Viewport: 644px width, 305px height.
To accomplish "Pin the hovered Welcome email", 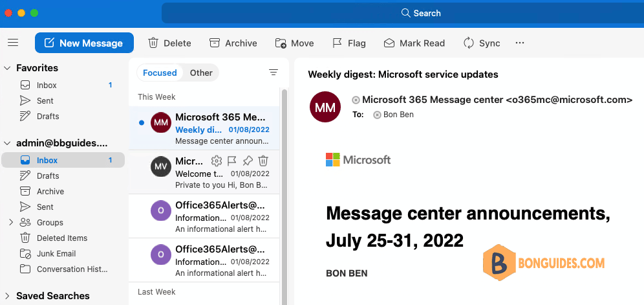I will [248, 161].
